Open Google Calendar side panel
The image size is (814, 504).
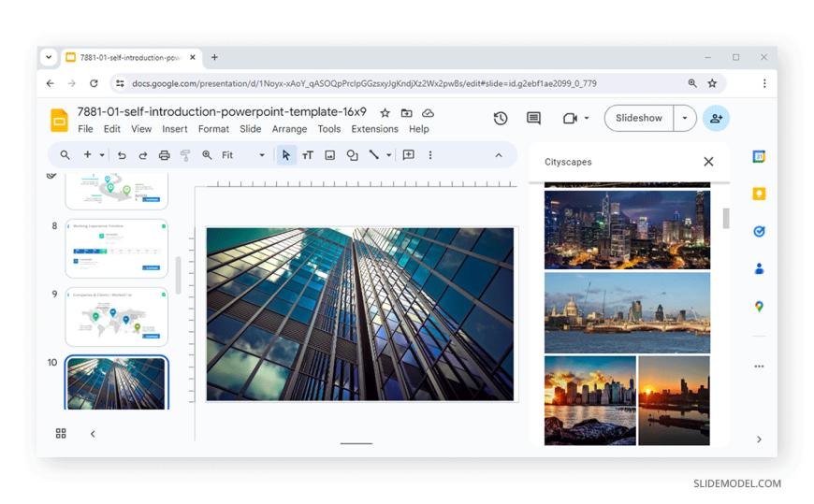coord(759,156)
